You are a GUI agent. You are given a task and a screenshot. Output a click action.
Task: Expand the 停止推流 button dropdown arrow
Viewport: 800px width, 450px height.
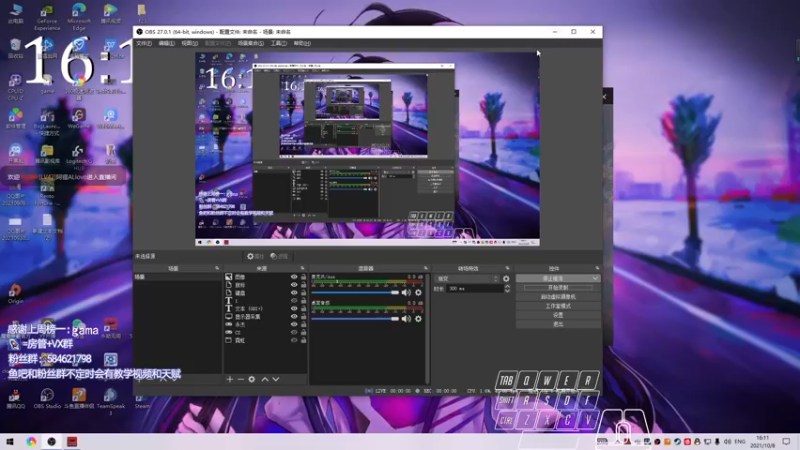click(595, 279)
